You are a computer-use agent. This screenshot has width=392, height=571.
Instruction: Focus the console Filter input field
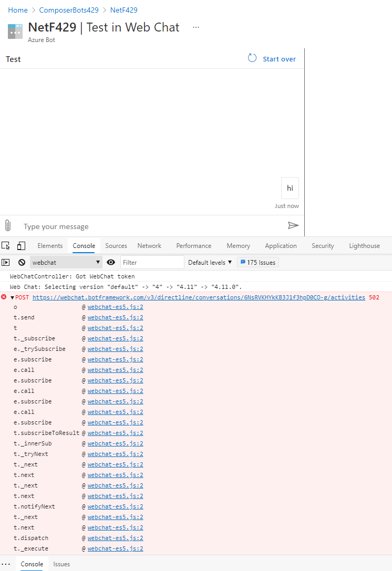pyautogui.click(x=152, y=262)
